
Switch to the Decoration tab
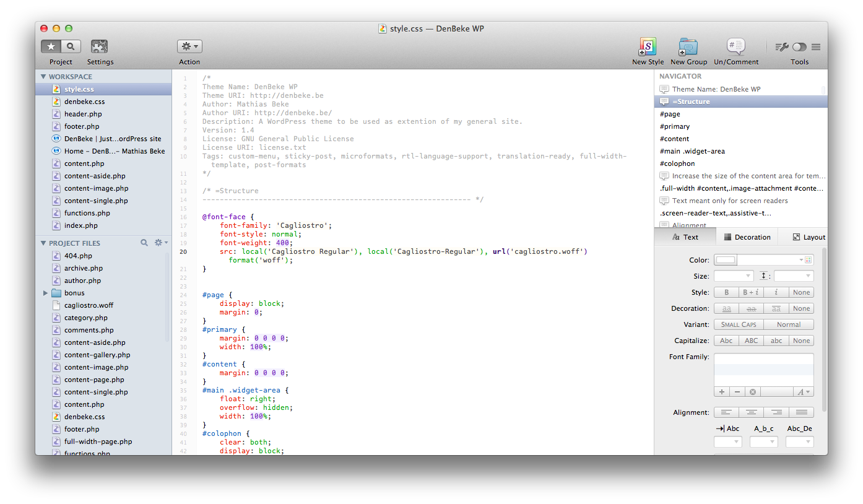(747, 237)
